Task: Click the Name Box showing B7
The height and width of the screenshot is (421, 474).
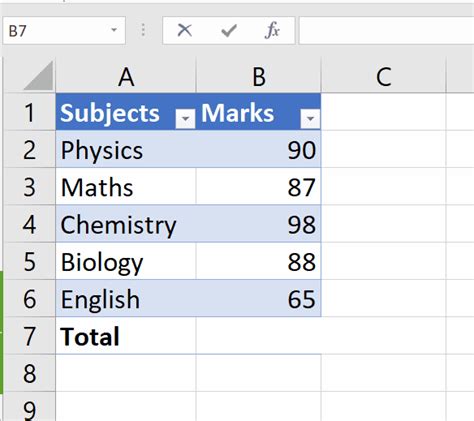Action: coord(64,30)
